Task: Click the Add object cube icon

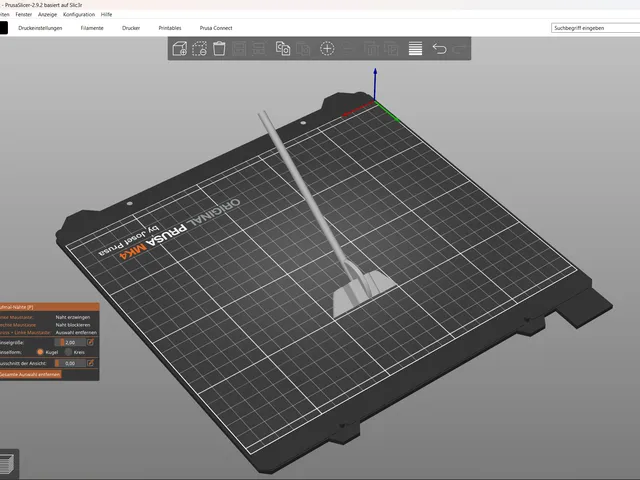Action: point(180,49)
